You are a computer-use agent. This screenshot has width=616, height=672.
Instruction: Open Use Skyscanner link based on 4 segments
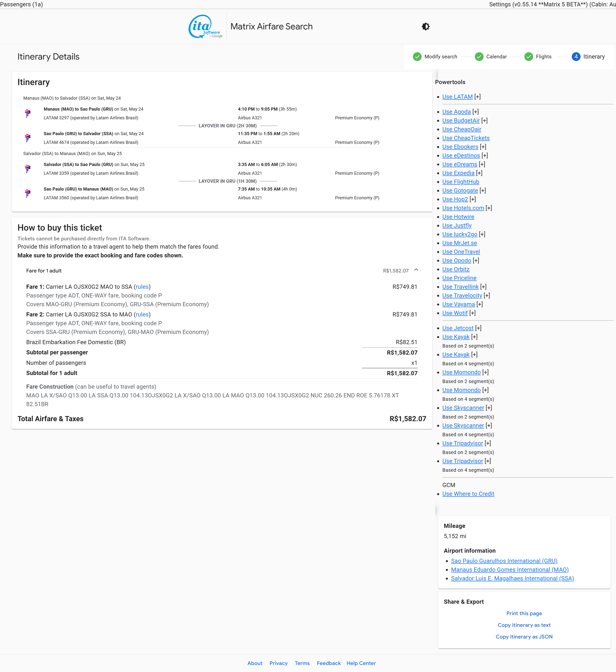[x=463, y=426]
